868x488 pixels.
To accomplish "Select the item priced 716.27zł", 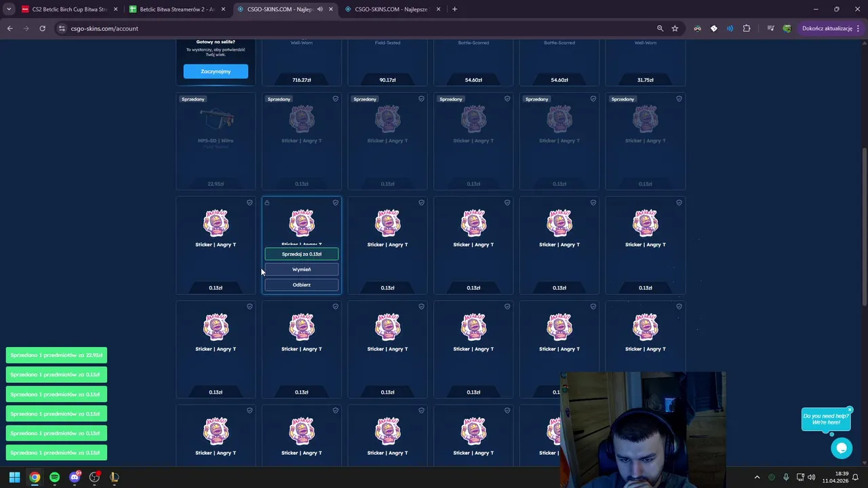I will point(302,62).
